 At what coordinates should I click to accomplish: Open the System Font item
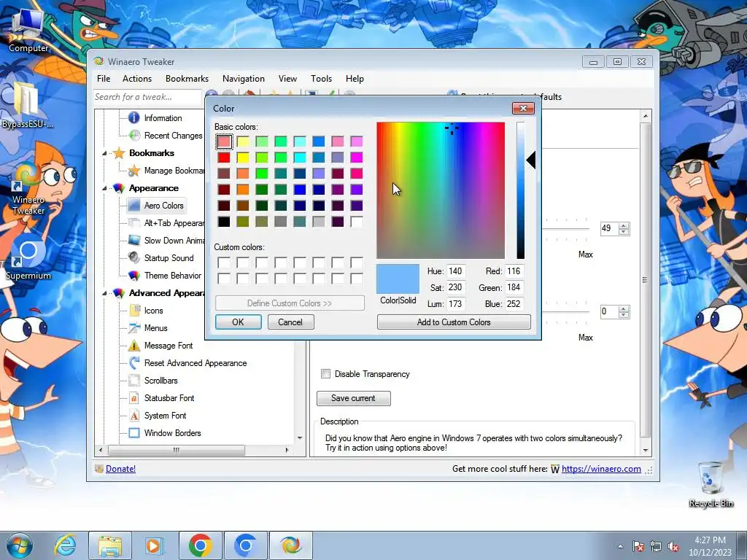165,415
